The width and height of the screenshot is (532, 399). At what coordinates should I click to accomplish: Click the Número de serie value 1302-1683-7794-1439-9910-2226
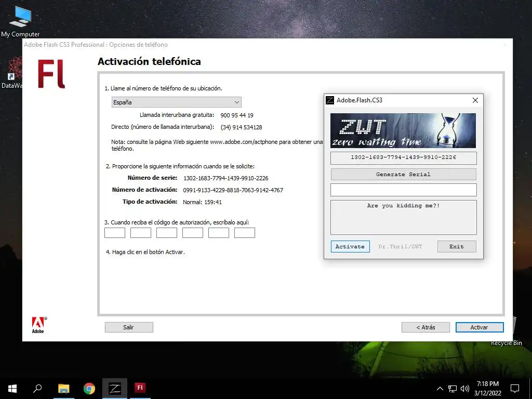[x=226, y=178]
